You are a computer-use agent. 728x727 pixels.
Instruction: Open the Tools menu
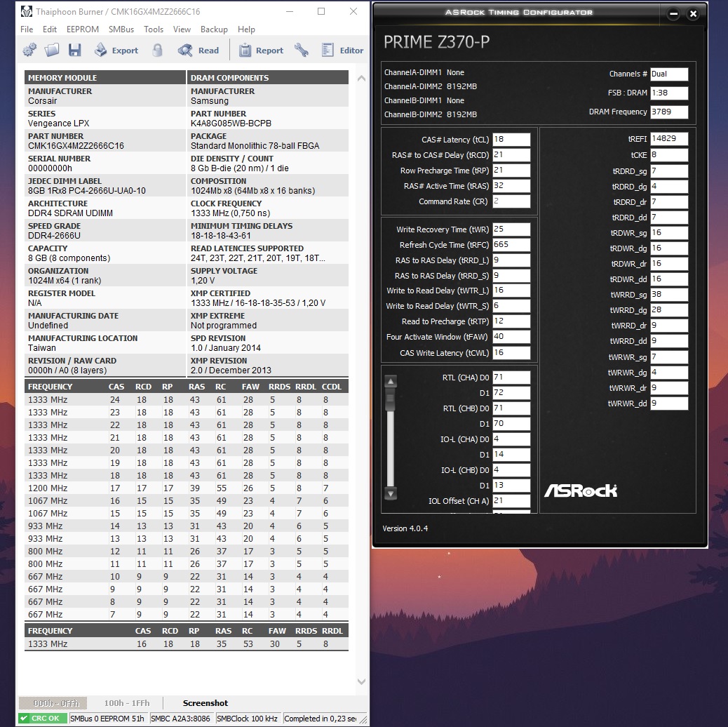click(154, 29)
